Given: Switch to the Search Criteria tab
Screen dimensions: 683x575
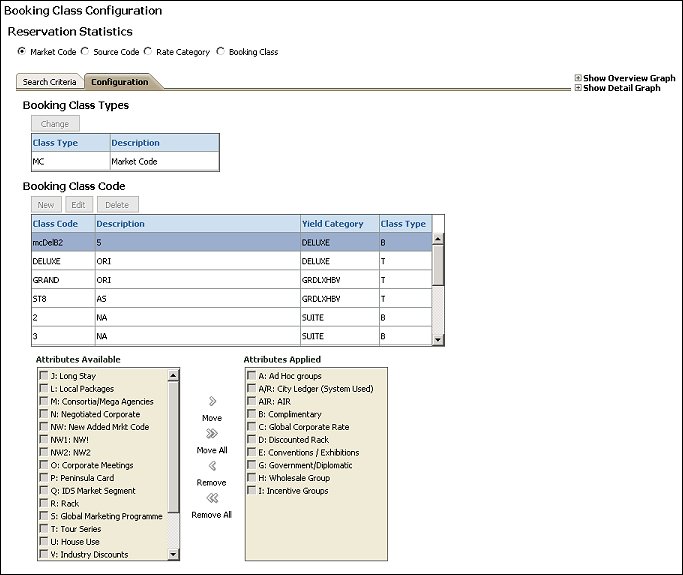Looking at the screenshot, I should [x=50, y=82].
